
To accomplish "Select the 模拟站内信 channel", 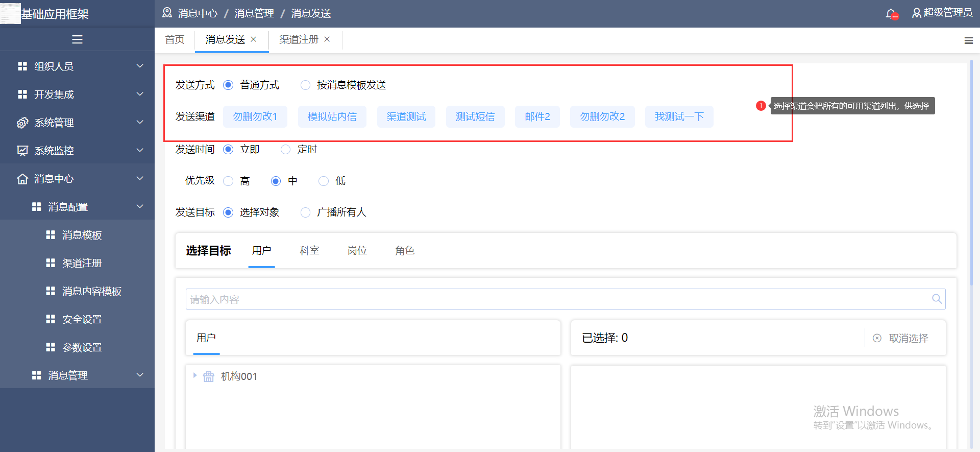I will pyautogui.click(x=332, y=116).
